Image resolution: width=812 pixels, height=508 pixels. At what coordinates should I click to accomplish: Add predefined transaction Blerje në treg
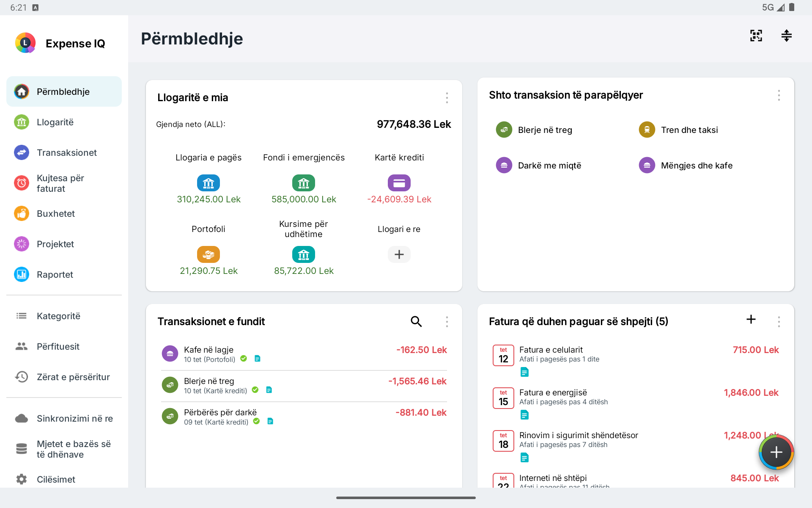point(534,130)
